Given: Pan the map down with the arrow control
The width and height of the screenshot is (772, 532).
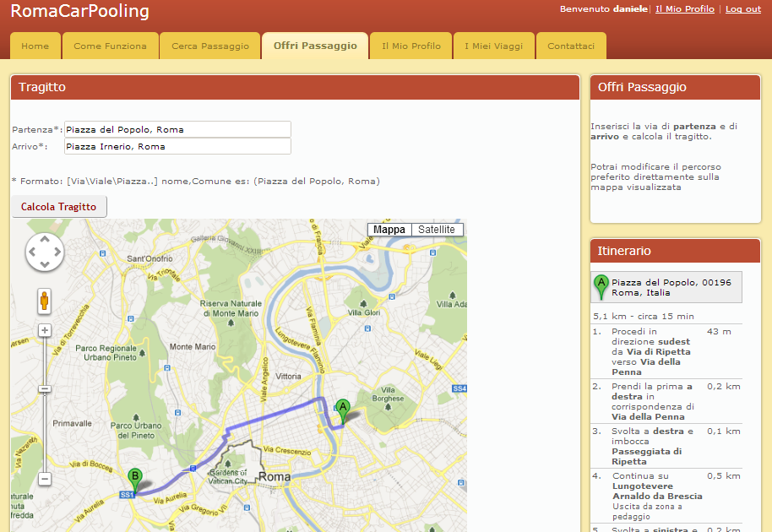Looking at the screenshot, I should [45, 264].
